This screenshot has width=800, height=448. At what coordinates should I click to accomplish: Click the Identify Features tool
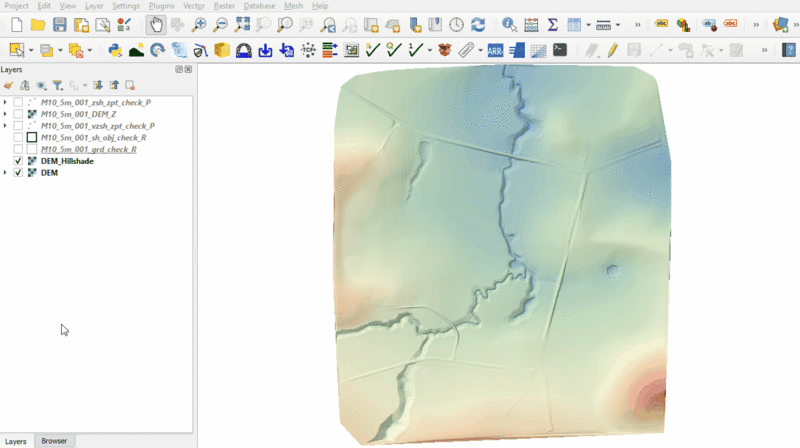tap(509, 25)
